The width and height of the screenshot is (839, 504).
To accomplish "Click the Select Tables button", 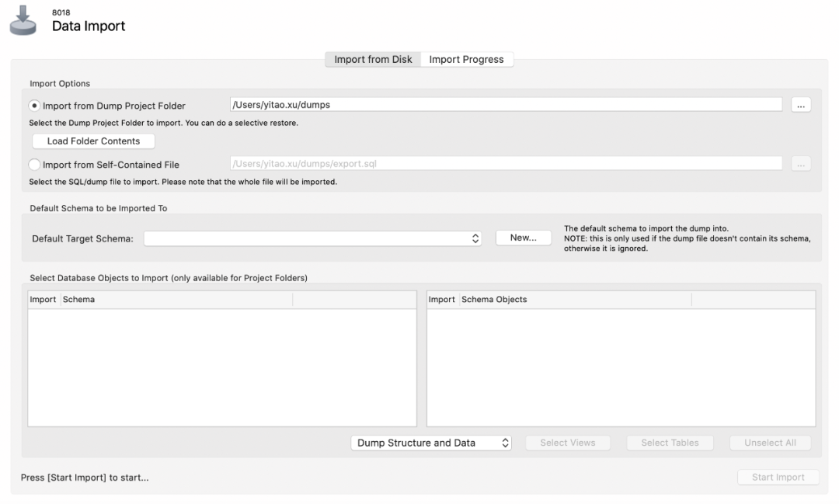I will 670,442.
